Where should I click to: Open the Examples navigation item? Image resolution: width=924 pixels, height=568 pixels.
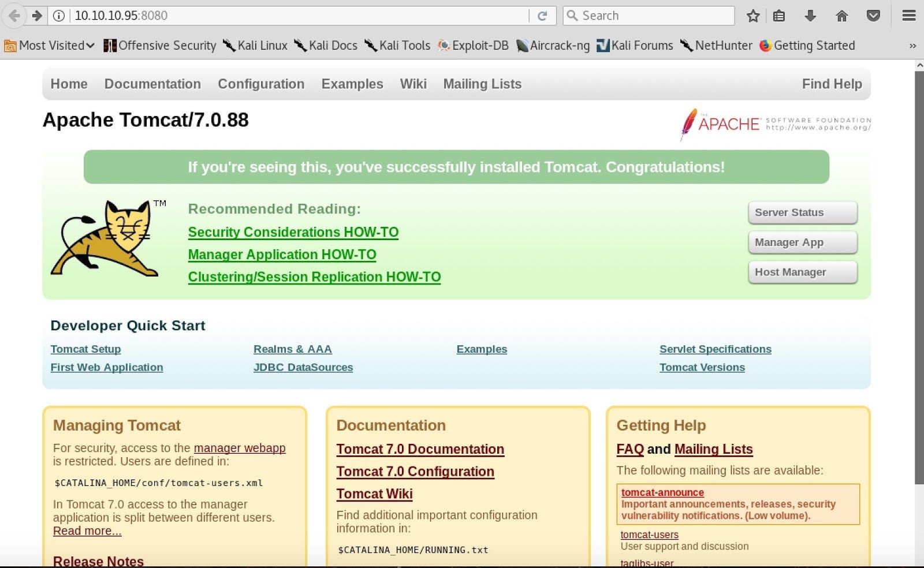tap(352, 84)
